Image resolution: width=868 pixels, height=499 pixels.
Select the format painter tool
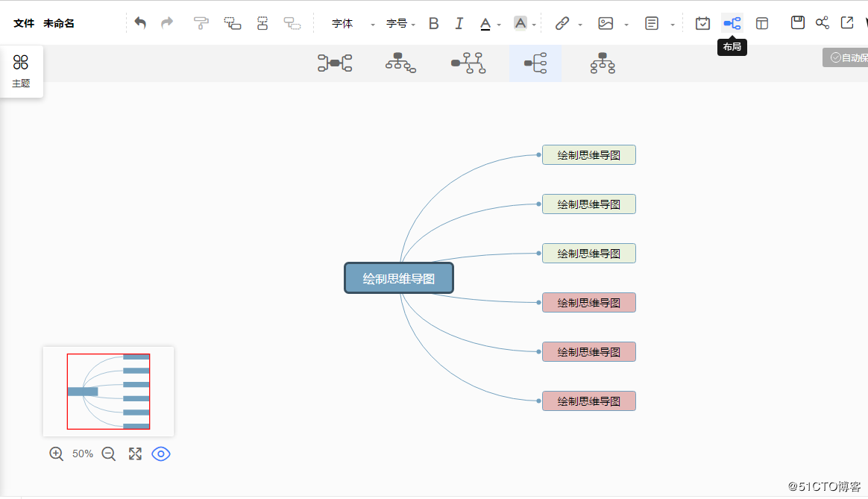tap(201, 23)
